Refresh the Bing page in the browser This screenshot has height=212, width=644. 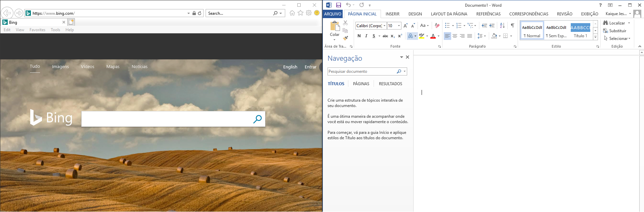click(200, 13)
